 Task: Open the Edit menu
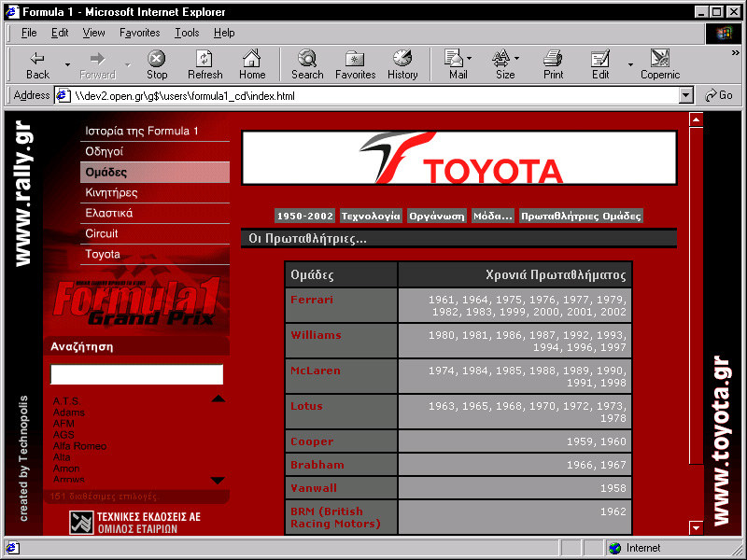tap(60, 33)
